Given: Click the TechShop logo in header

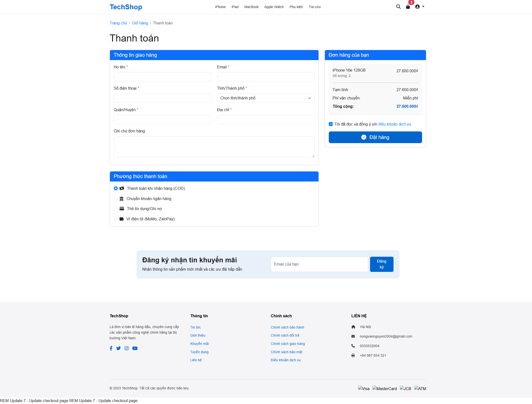Looking at the screenshot, I should coord(126,7).
